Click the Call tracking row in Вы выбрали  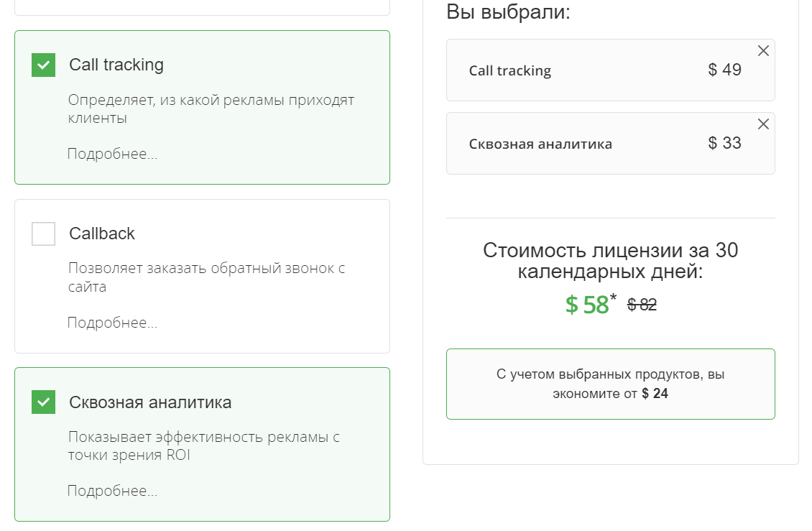click(x=611, y=70)
